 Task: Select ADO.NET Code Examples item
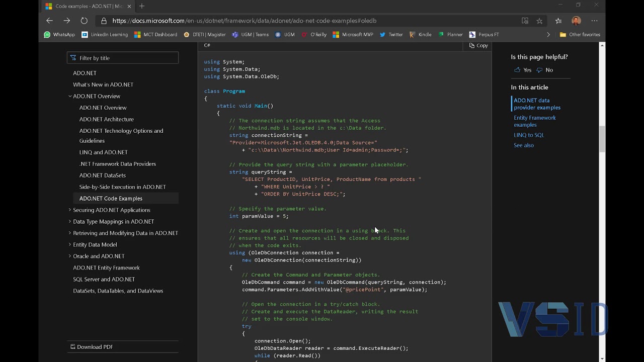coord(125,199)
